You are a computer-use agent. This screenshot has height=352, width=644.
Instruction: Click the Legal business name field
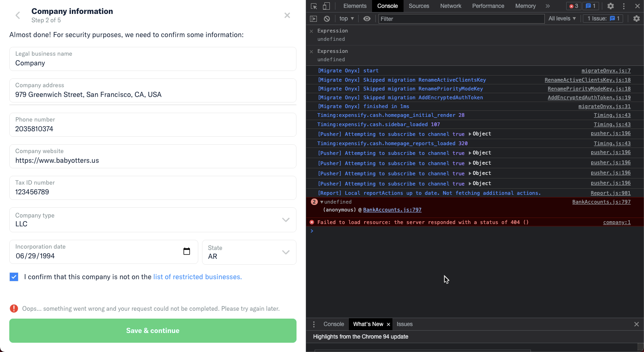tap(153, 59)
